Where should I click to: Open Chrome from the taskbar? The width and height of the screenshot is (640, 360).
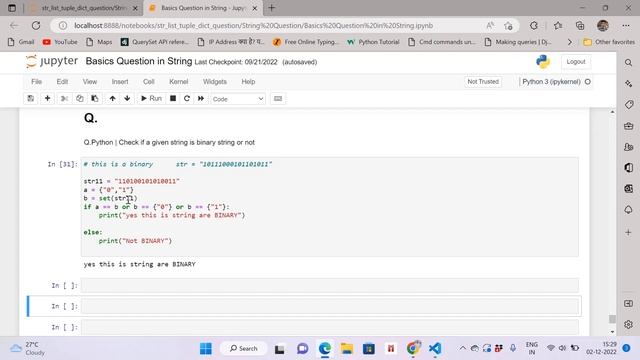(413, 349)
